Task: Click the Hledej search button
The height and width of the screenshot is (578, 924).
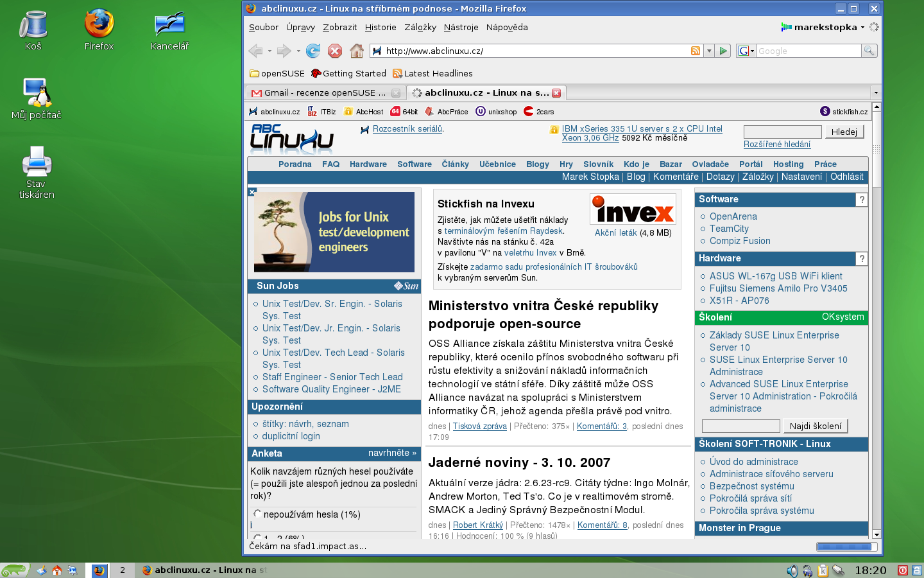Action: [x=844, y=132]
